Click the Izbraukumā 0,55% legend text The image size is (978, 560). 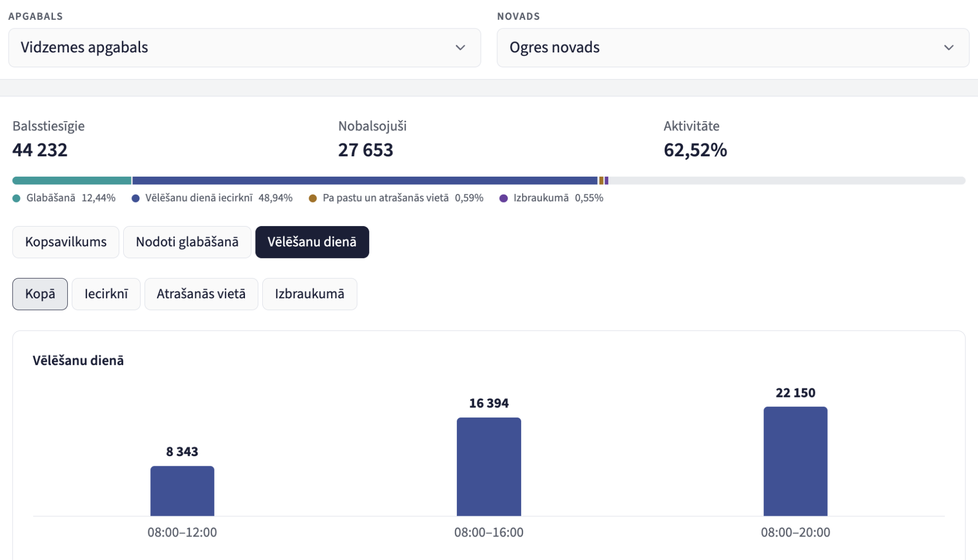558,198
